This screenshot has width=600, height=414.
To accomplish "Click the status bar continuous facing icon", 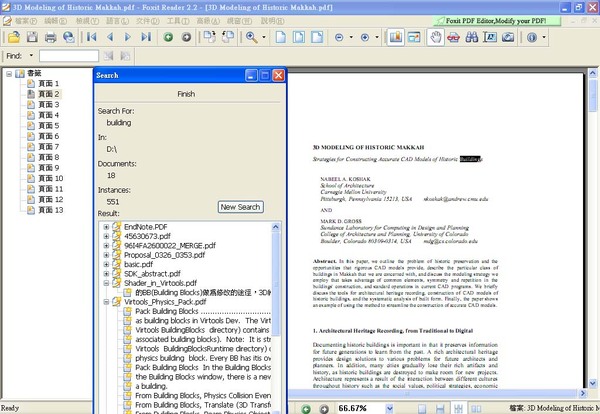I will point(458,409).
